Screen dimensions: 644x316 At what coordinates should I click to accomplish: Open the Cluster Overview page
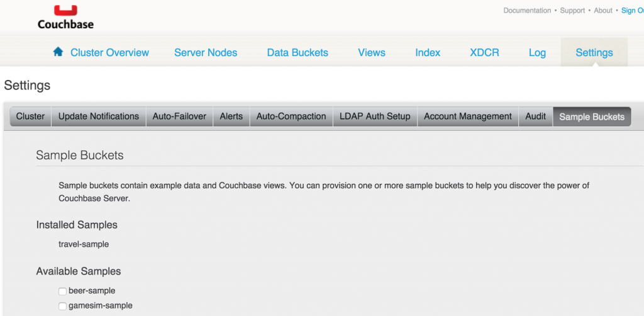[x=109, y=53]
